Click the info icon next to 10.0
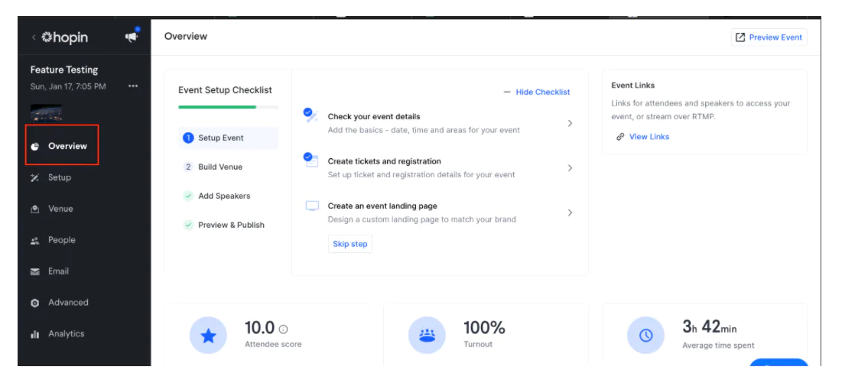The height and width of the screenshot is (383, 868). pyautogui.click(x=284, y=329)
